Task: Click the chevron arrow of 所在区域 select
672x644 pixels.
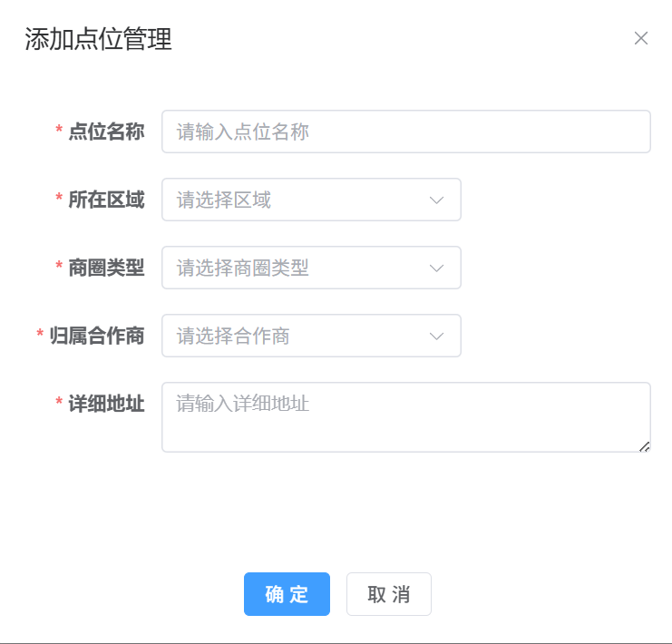Action: pyautogui.click(x=436, y=200)
